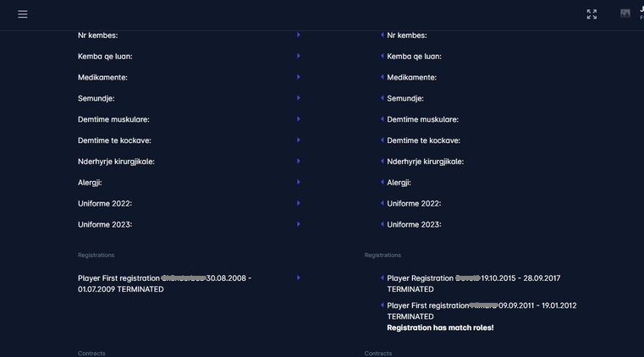The image size is (644, 357).
Task: Toggle fullscreen mode icon
Action: point(592,14)
